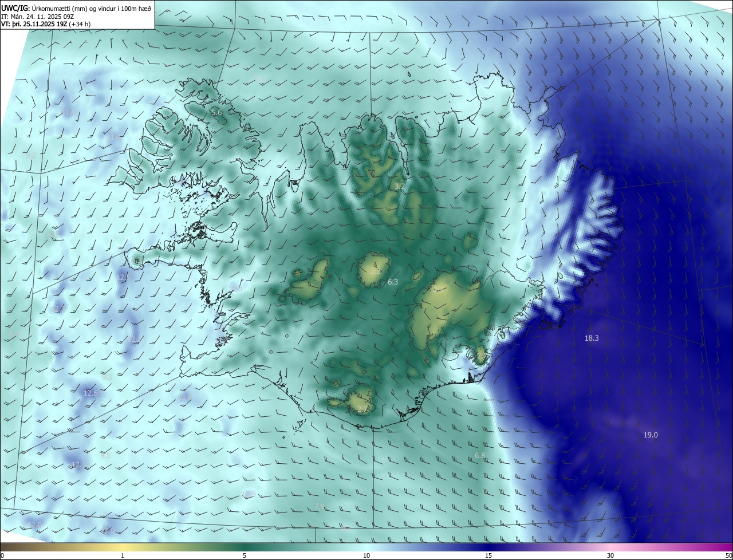The image size is (733, 560).
Task: Click the 12.1 value in the southwest sea
Action: pyautogui.click(x=78, y=465)
